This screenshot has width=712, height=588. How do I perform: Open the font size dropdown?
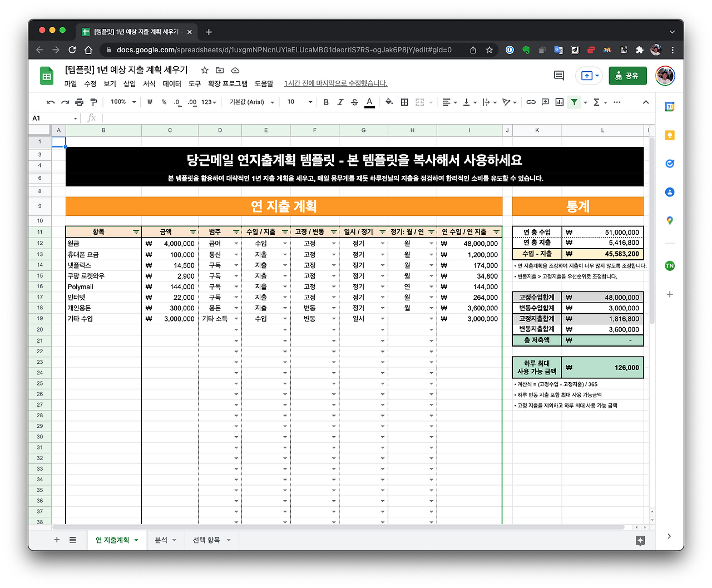coord(299,102)
